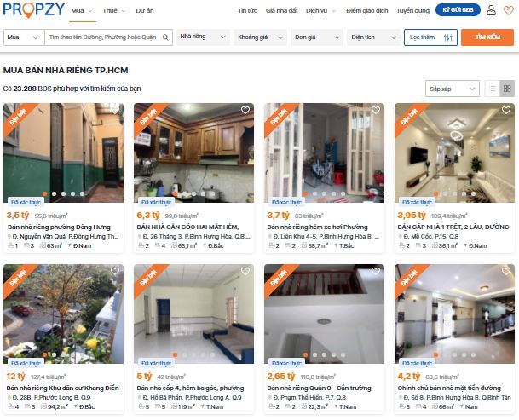Screen dimensions: 519x420
Task: Favorite the 3,95 tỷ listing heart
Action: tap(506, 110)
